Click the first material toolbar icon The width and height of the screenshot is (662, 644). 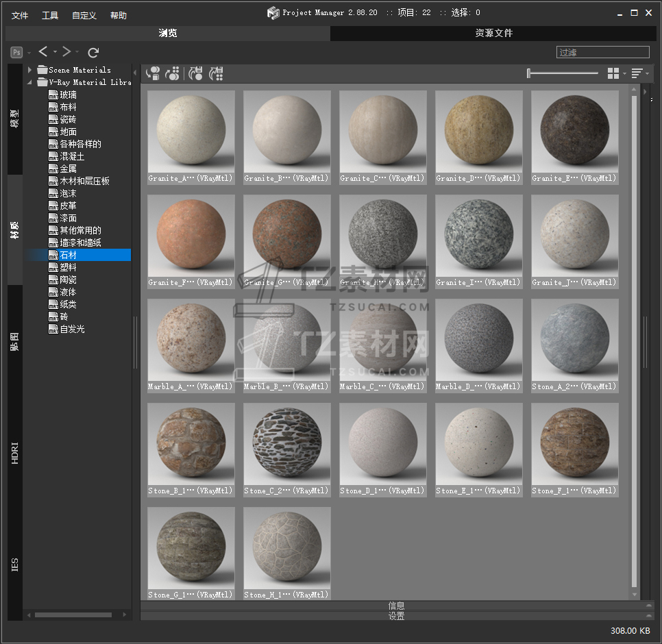(x=154, y=73)
